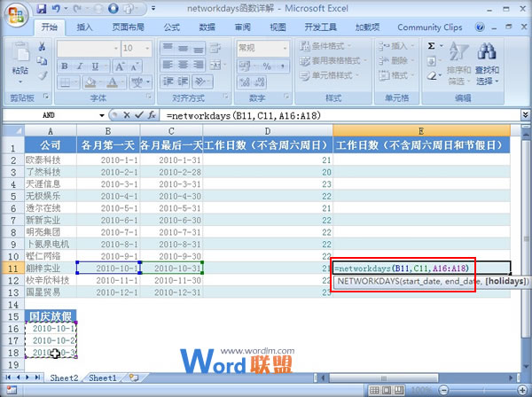Switch to 数据 ribbon tab
Screen dimensions: 532x397
coord(207,27)
